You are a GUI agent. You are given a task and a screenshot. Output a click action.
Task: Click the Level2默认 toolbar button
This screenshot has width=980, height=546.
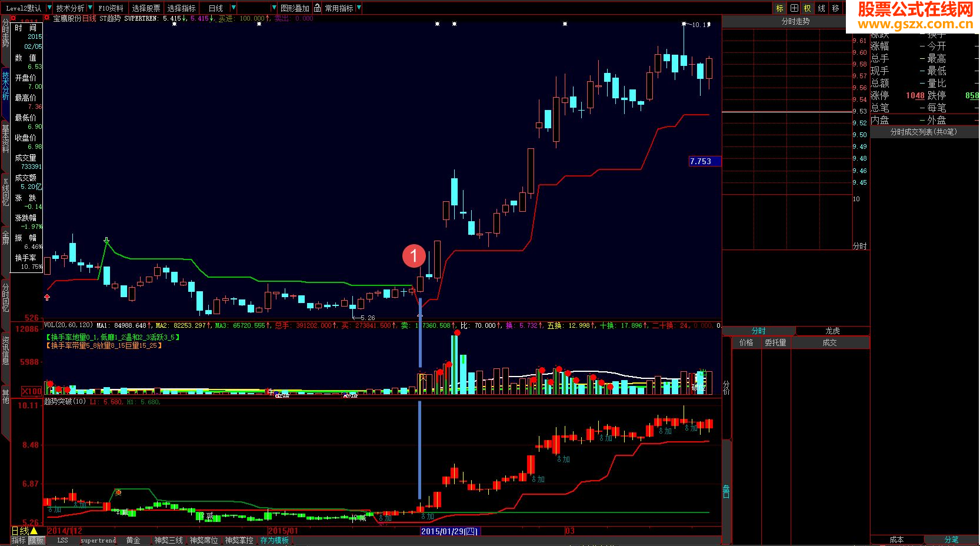(x=24, y=8)
